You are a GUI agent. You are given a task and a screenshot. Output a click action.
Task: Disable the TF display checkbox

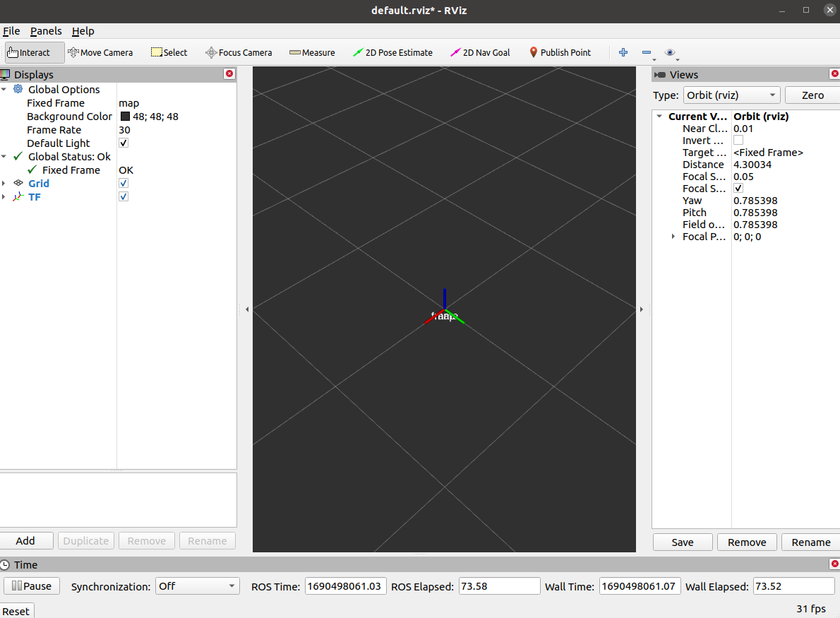point(123,196)
